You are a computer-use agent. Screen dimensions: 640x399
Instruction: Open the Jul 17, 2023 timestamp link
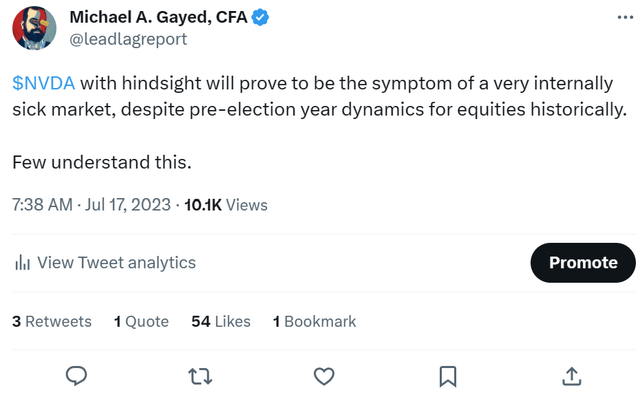coord(128,204)
